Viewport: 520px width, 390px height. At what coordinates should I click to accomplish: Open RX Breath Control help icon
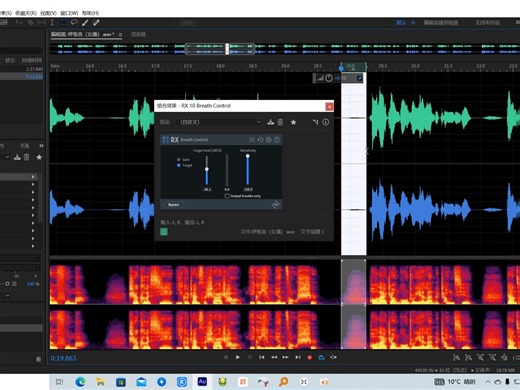[x=277, y=140]
